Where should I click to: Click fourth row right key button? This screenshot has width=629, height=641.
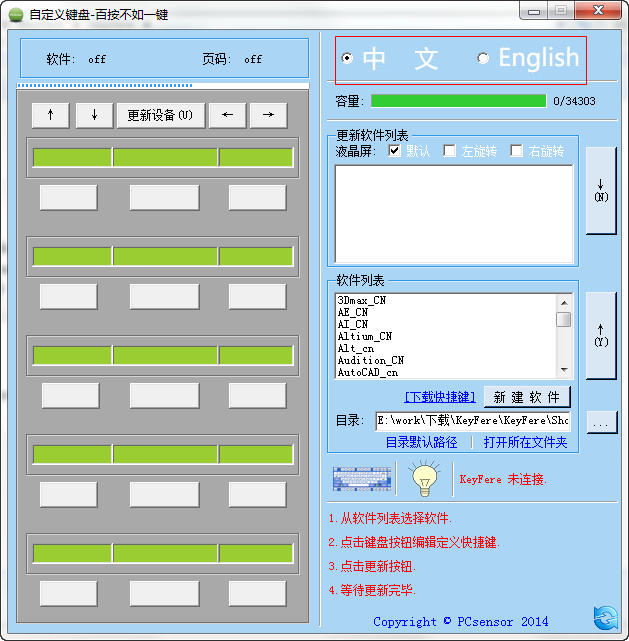coord(257,495)
